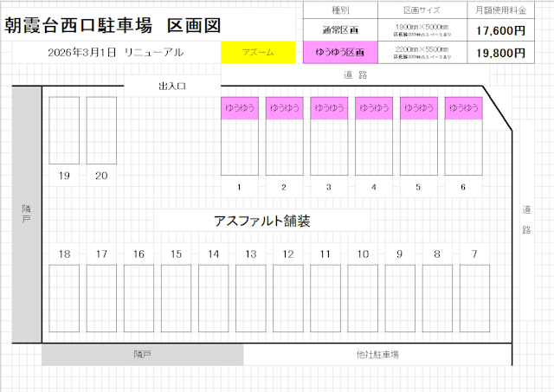554x392 pixels.
Task: Click the 出入口 entrance label
Action: tap(172, 87)
